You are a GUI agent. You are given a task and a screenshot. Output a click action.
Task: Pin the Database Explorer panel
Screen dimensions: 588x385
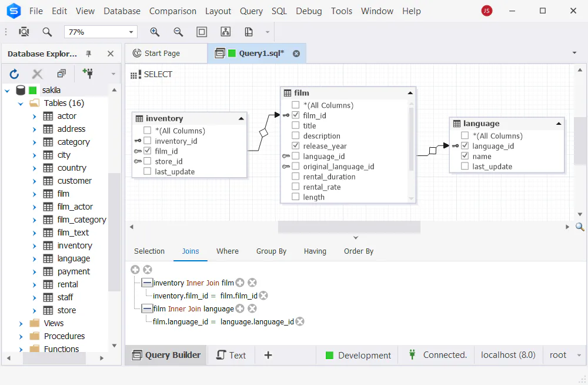89,54
